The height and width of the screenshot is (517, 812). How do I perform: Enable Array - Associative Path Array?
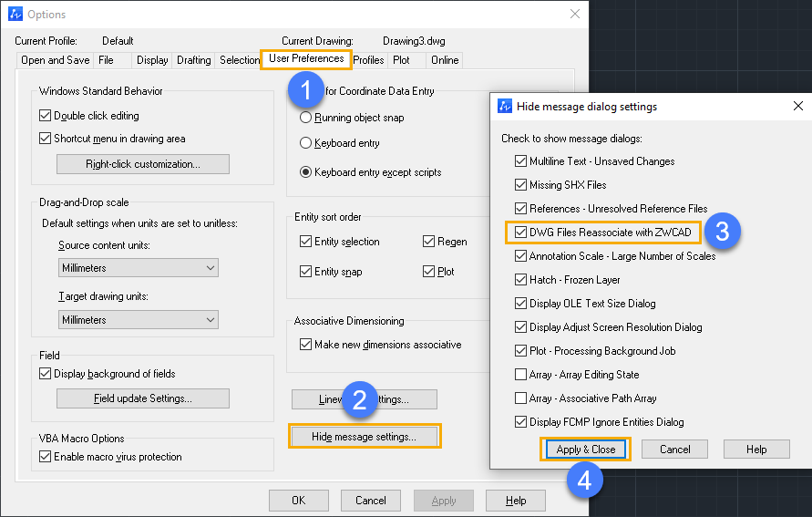pyautogui.click(x=521, y=398)
